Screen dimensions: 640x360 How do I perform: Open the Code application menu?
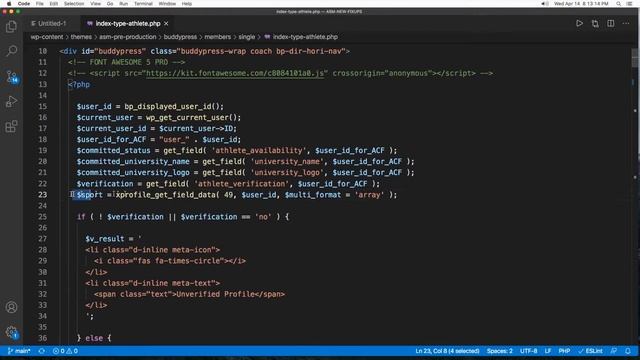click(x=24, y=4)
